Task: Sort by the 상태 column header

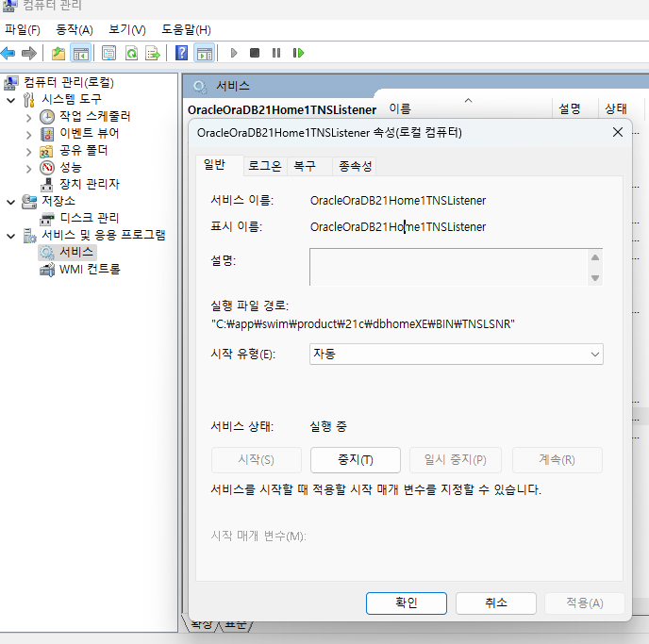Action: point(621,108)
